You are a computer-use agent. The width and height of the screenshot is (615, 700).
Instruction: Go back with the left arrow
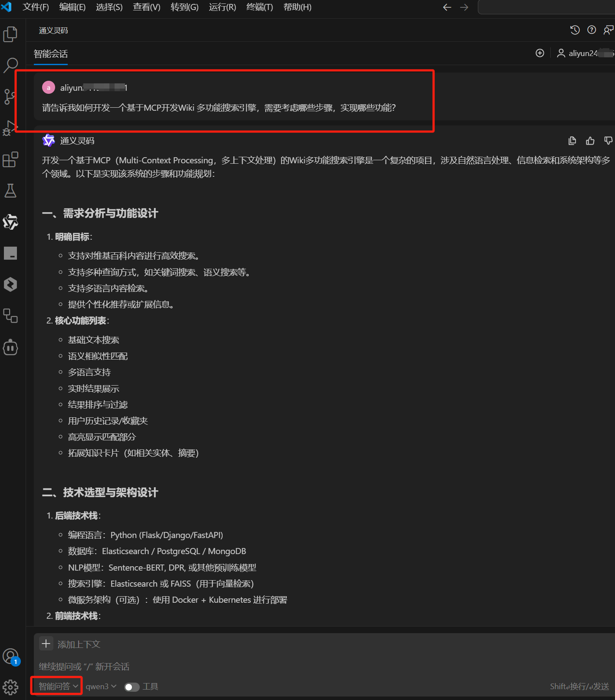[x=447, y=7]
